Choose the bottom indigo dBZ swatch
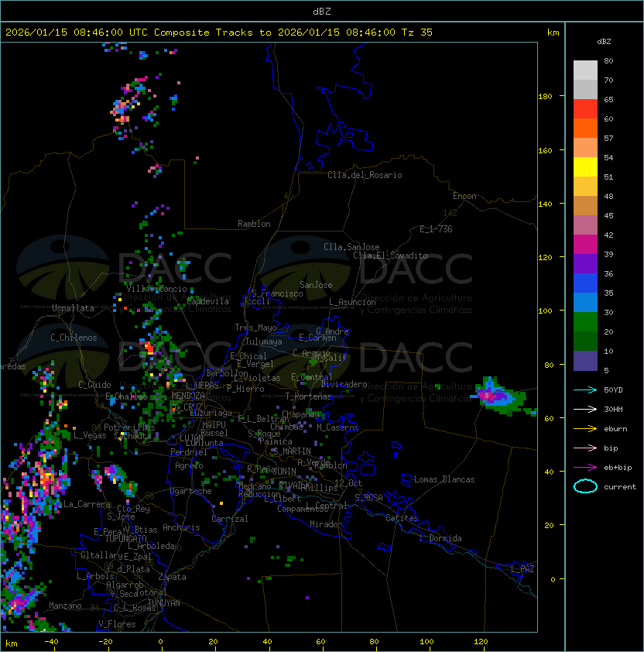 (585, 361)
